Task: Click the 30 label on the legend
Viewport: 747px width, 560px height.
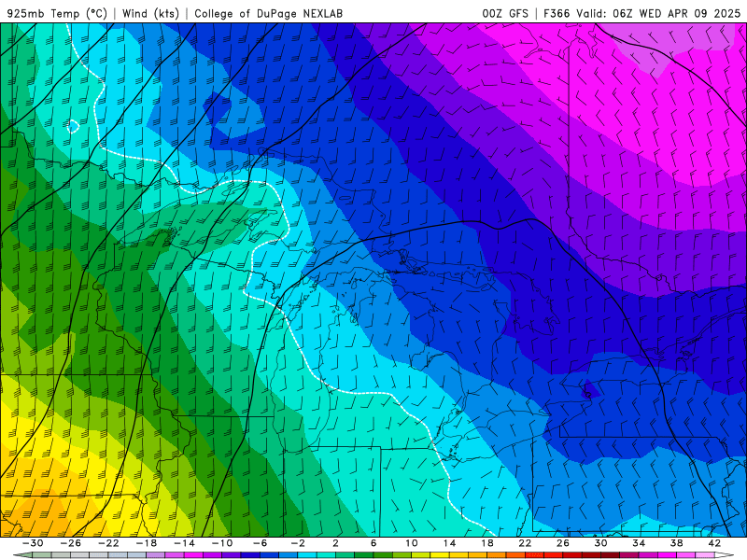Action: coord(600,543)
